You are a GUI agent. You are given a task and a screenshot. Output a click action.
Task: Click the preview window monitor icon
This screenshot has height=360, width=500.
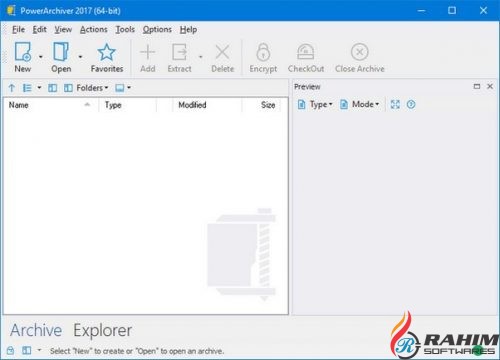(x=119, y=88)
